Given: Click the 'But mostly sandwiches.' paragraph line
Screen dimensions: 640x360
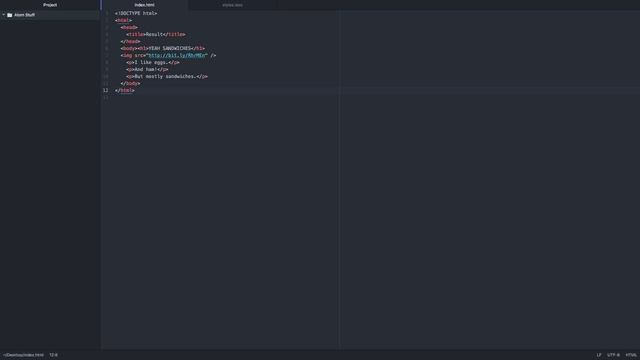Looking at the screenshot, I should 167,76.
